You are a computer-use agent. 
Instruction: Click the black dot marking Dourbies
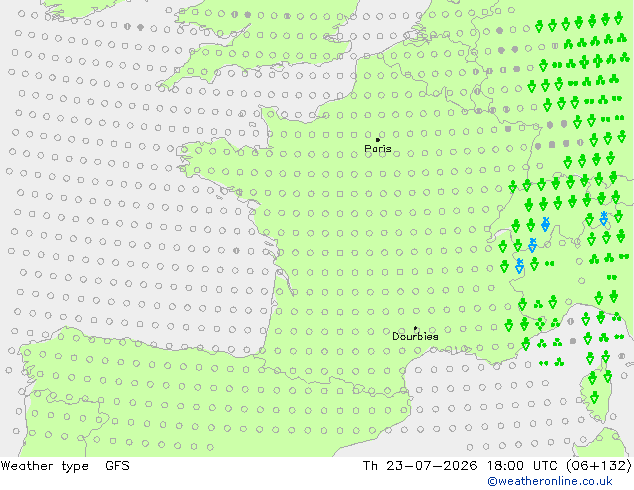tap(415, 329)
